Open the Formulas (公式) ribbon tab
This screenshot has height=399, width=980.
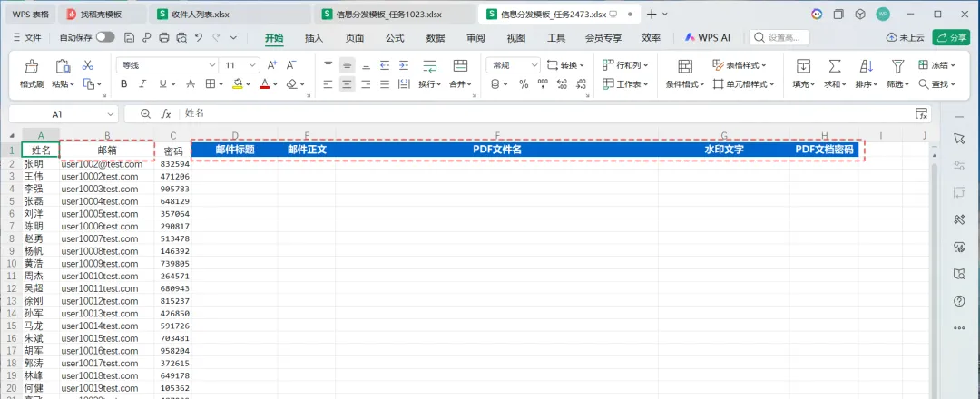395,38
